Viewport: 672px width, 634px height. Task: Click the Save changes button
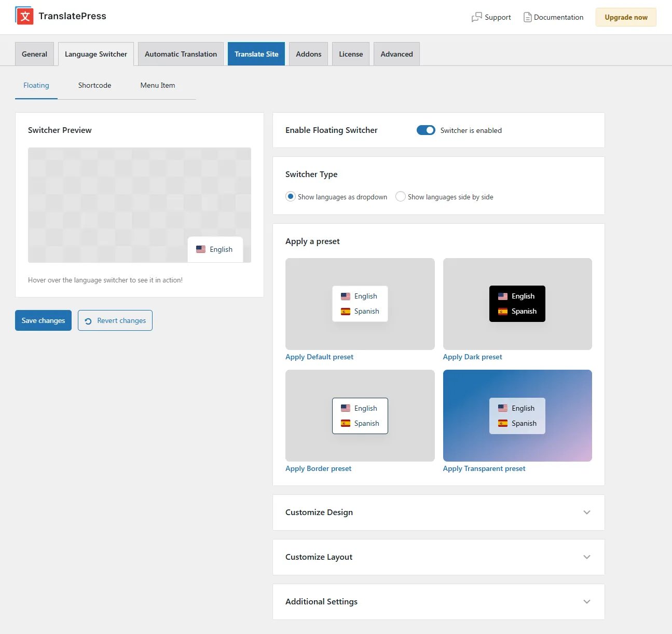43,320
